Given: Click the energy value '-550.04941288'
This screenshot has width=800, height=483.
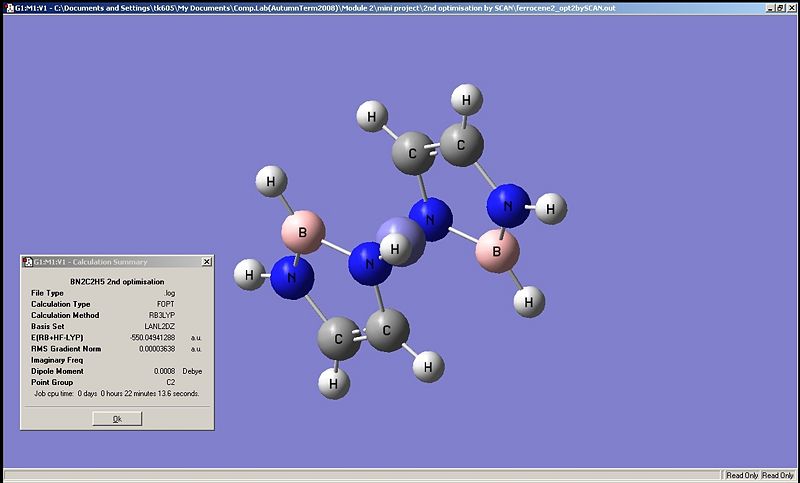Looking at the screenshot, I should click(153, 338).
